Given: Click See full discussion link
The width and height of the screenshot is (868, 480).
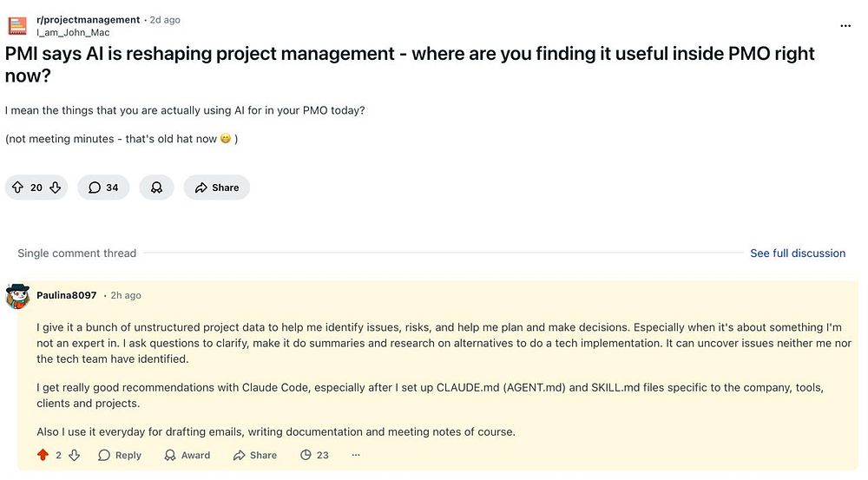Looking at the screenshot, I should tap(797, 253).
